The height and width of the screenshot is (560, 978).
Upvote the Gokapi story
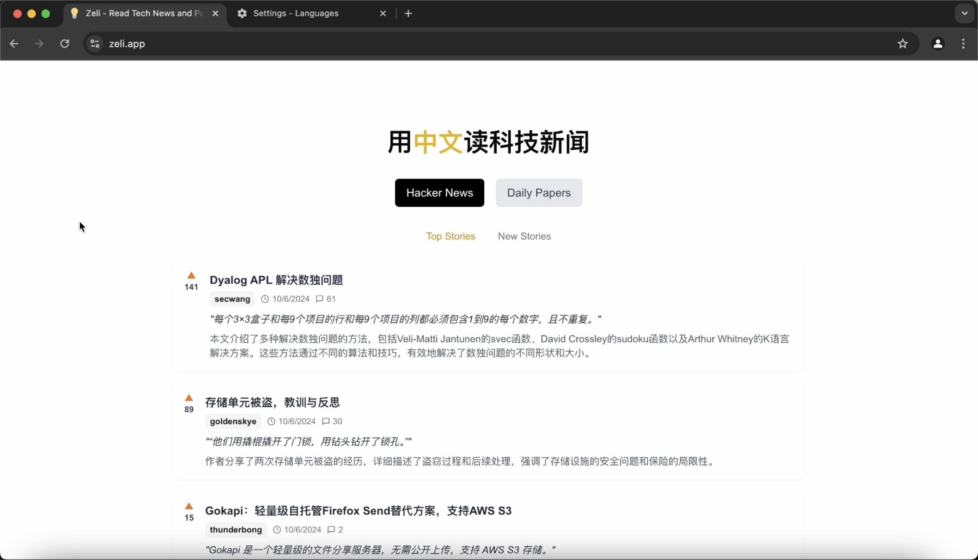click(x=189, y=506)
